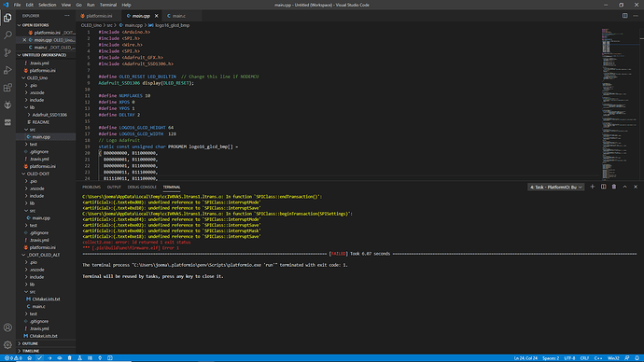
Task: Click Ln 24, Col 24 in status bar
Action: 525,358
